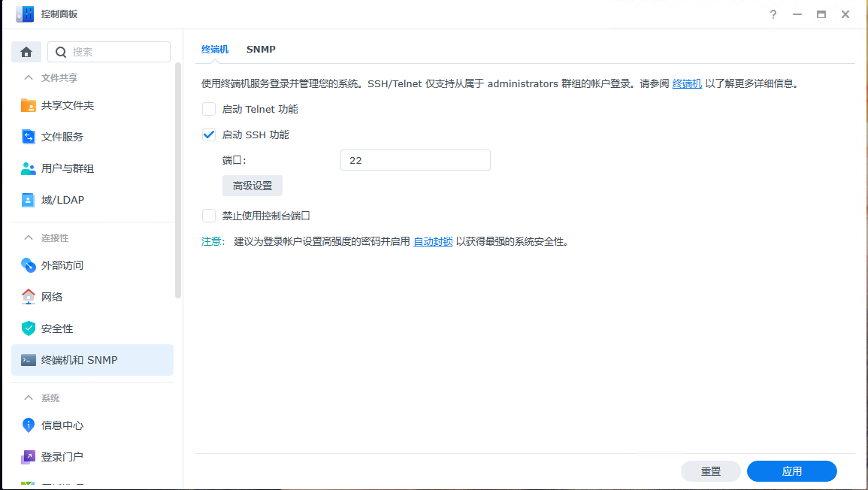Switch to the SNMP tab
Viewport: 868px width, 490px height.
tap(261, 50)
